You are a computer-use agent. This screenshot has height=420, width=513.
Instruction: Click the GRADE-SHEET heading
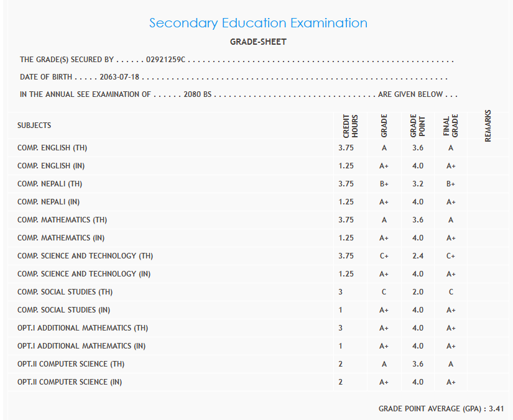click(258, 42)
